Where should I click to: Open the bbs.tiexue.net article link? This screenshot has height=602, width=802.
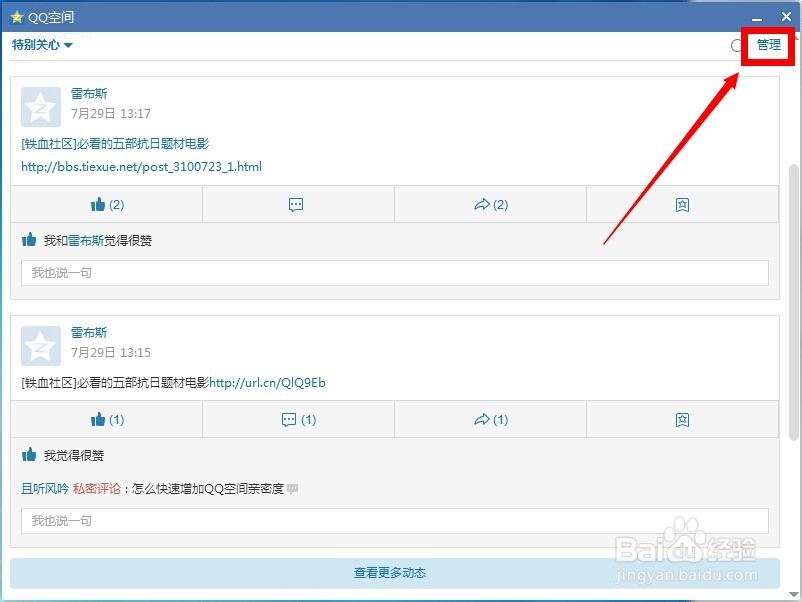[x=141, y=167]
